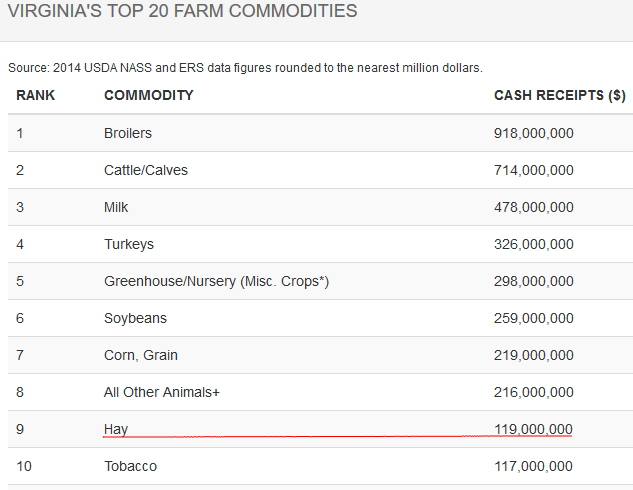
Task: Select the Soybeans commodity cell
Action: pos(135,318)
